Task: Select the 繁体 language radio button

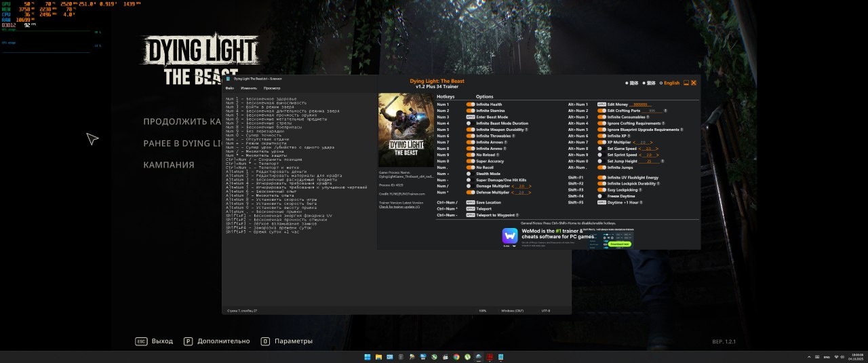Action: click(x=644, y=83)
